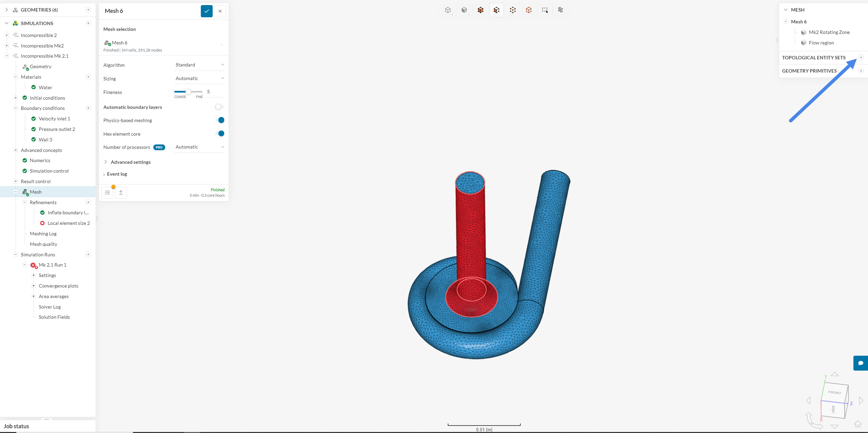Collapse the MESH panel section
The image size is (868, 433).
(x=786, y=10)
